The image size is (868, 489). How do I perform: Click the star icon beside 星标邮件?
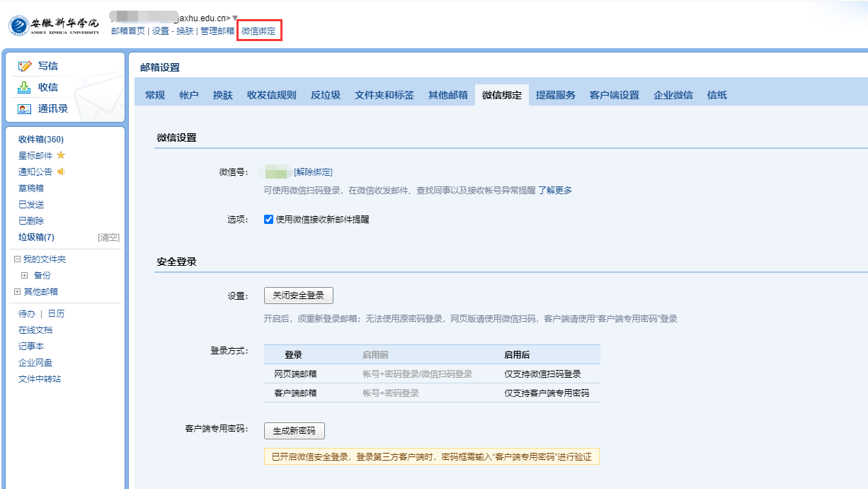tap(61, 155)
